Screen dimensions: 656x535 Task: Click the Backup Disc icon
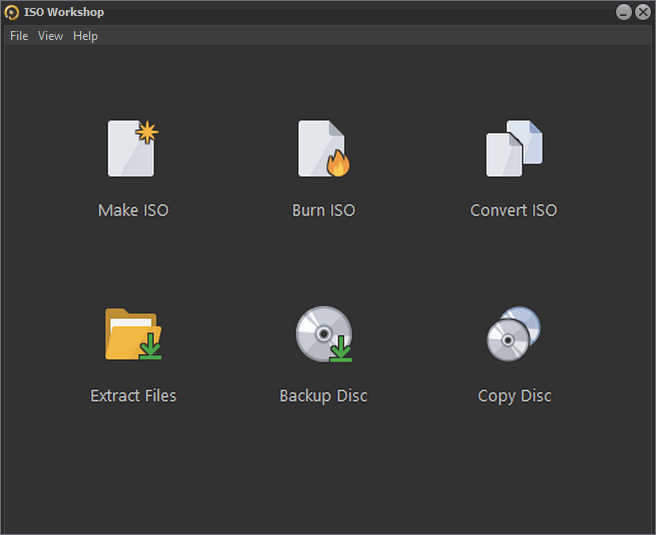coord(324,334)
